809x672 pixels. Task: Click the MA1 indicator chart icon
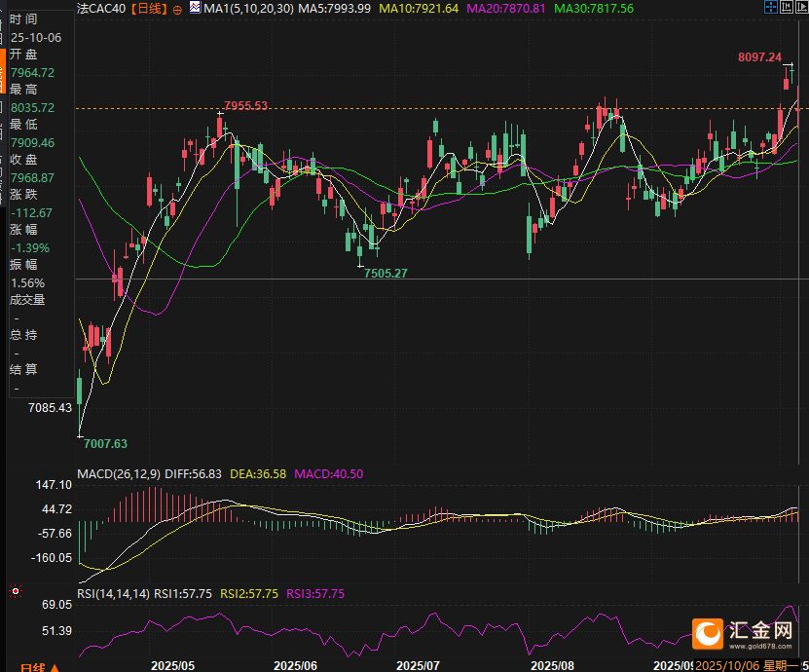(x=195, y=8)
